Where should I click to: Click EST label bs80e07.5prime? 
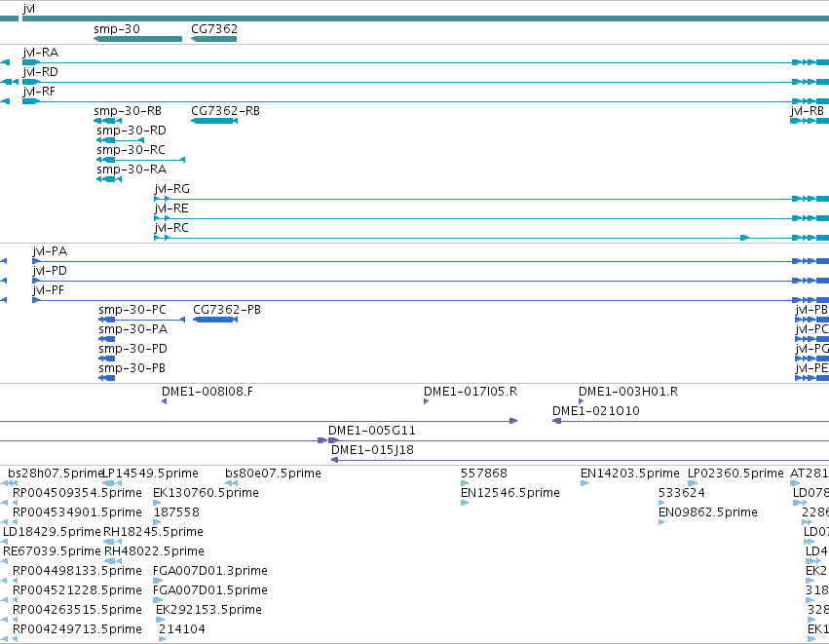[x=273, y=474]
